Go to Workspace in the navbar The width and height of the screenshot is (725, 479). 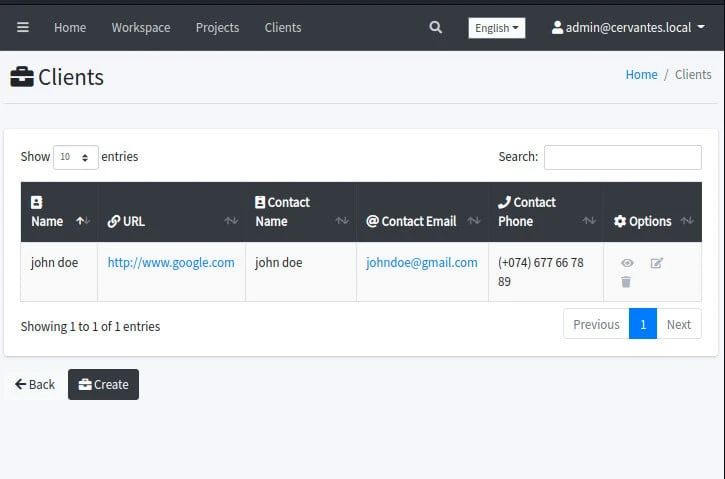(x=141, y=27)
